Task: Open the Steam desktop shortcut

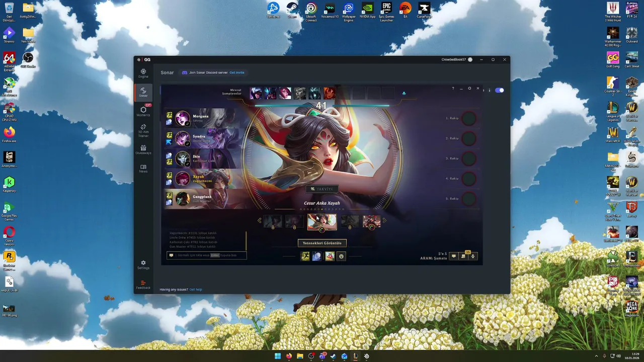Action: [x=292, y=10]
